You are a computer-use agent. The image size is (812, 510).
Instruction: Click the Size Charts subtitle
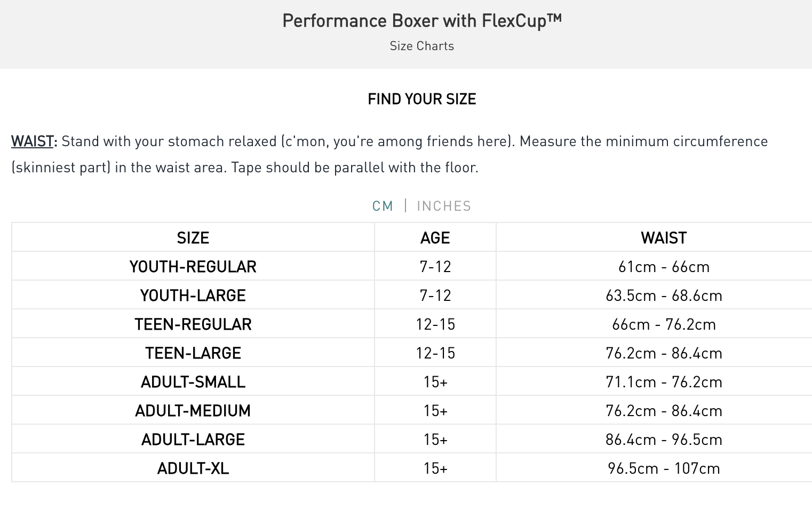pos(421,46)
